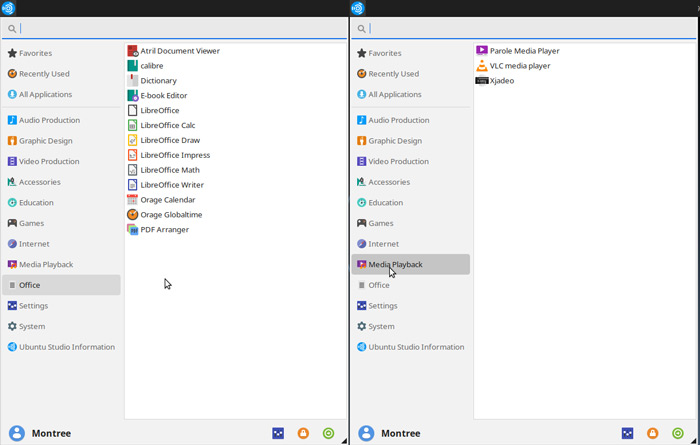700x445 pixels.
Task: Select Favorites category in left menu
Action: click(x=62, y=53)
